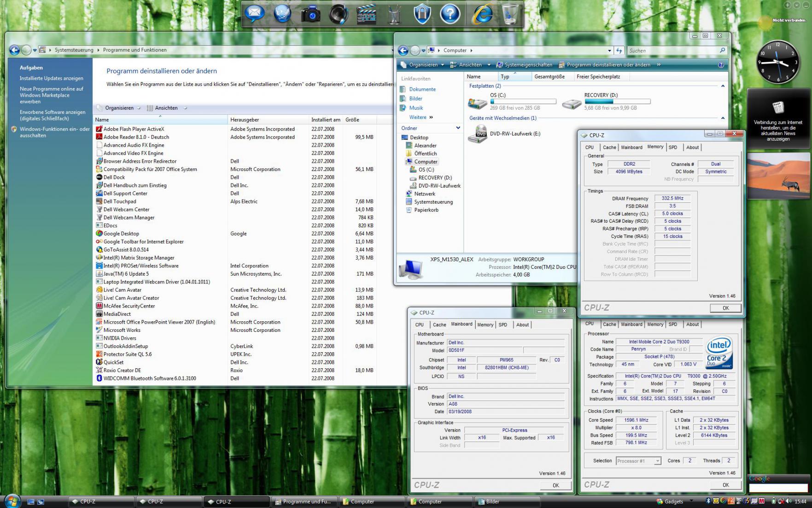Screen dimensions: 812x508
Task: Click the help icon in the Computer toolbar
Action: (721, 65)
